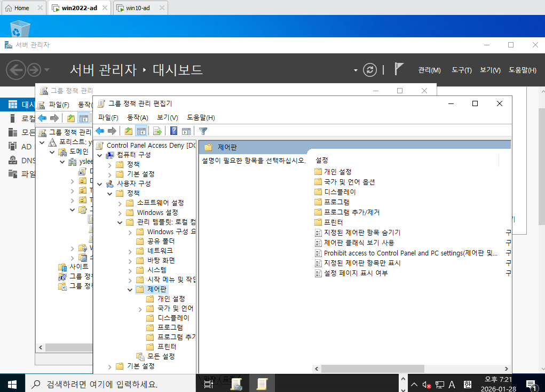Expand 소프트웨어 설정 tree node

(x=120, y=203)
